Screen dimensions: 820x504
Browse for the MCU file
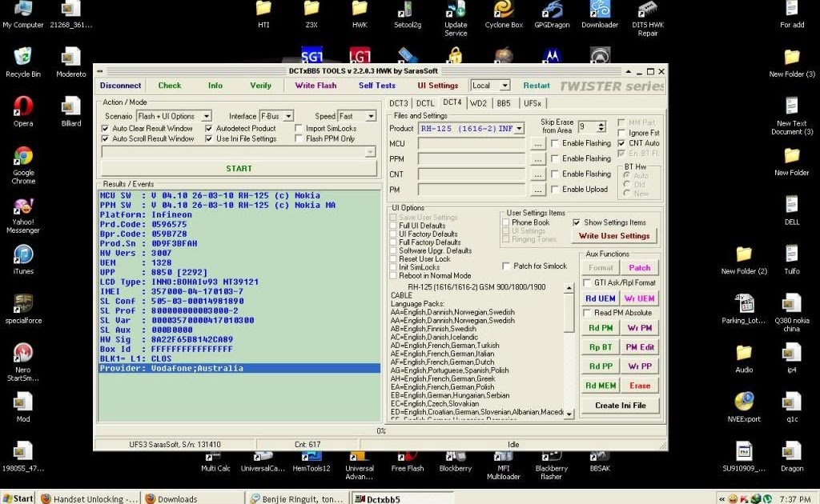[x=537, y=144]
